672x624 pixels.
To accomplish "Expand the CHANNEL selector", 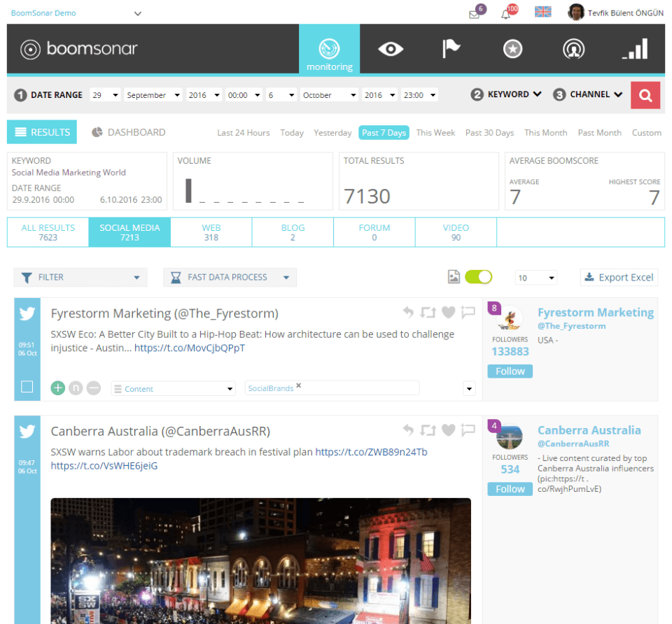I will 587,94.
